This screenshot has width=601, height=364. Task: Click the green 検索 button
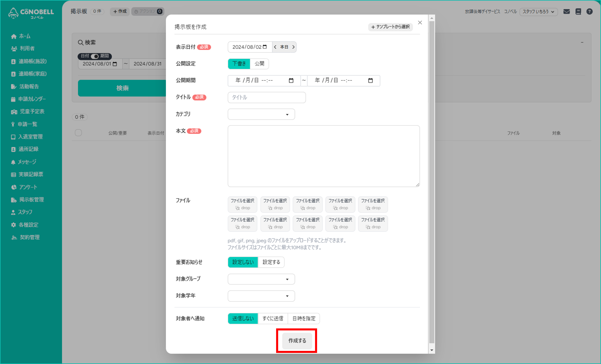(x=122, y=88)
